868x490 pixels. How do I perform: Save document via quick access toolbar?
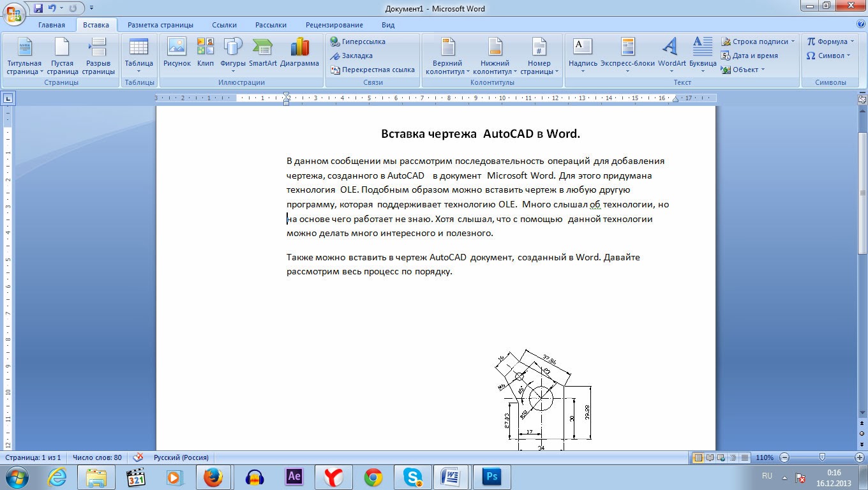[x=38, y=8]
